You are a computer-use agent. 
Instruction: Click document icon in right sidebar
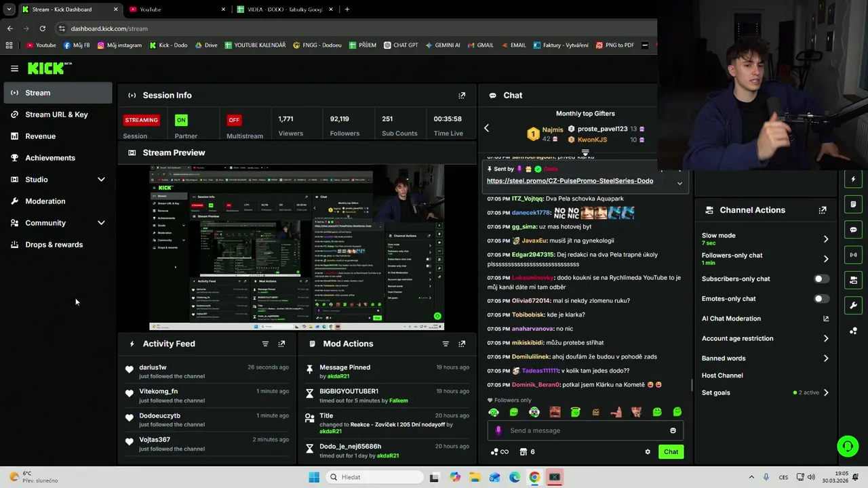pos(853,204)
